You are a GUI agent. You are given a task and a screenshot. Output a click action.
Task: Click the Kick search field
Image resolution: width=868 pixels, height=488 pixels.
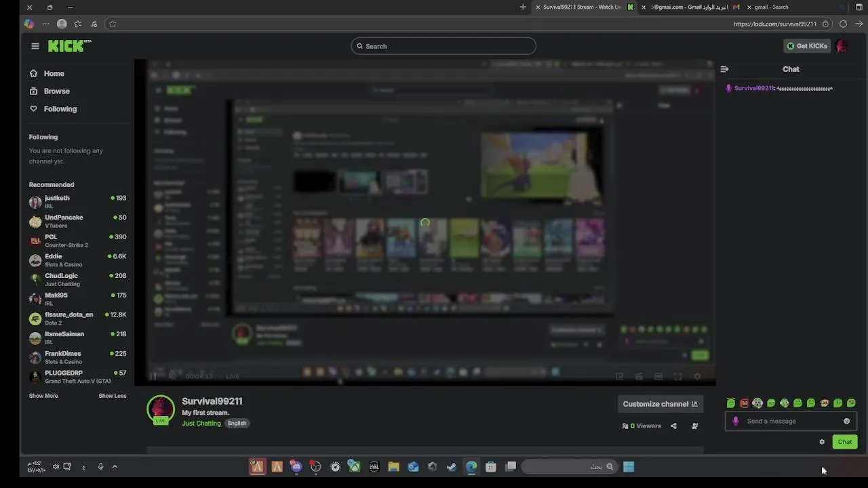click(443, 46)
